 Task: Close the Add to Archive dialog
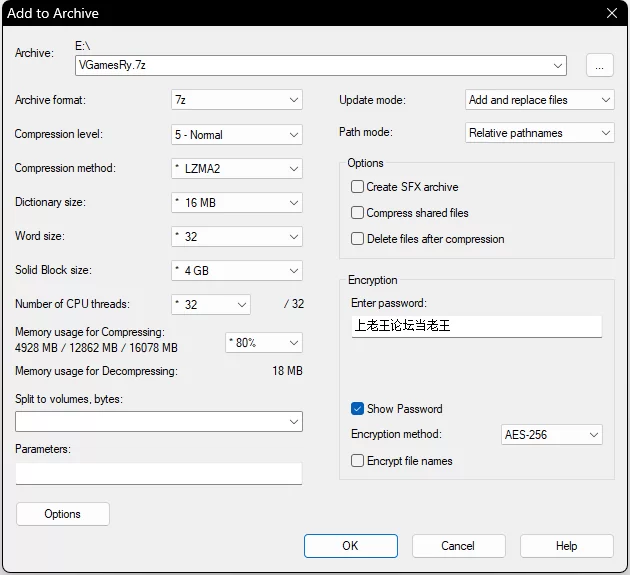pyautogui.click(x=611, y=13)
